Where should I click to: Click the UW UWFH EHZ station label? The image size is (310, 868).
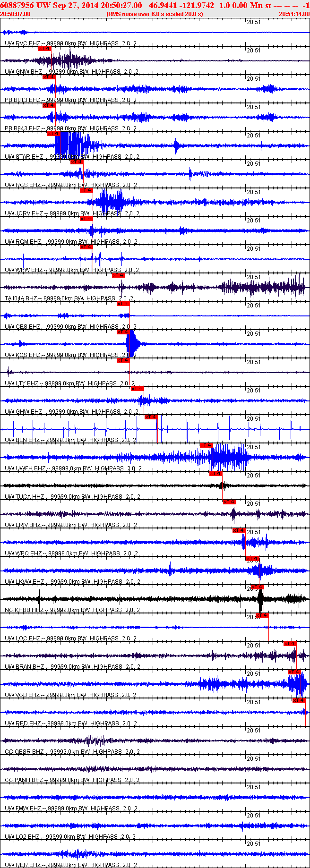pyautogui.click(x=73, y=468)
